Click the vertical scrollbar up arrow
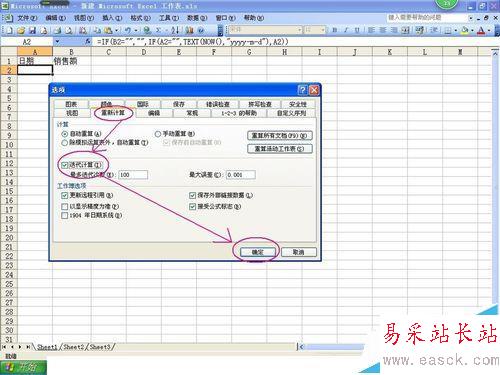The height and width of the screenshot is (375, 500). pyautogui.click(x=495, y=53)
